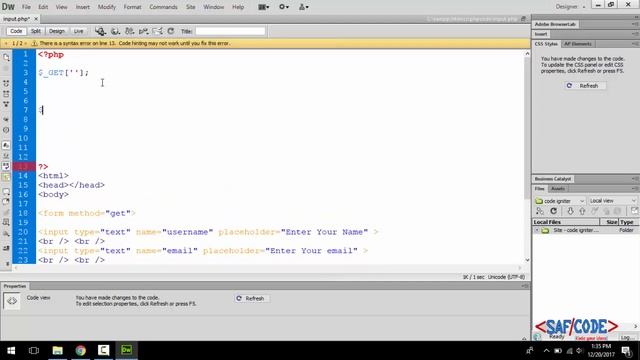Click the Expand All coding toolbar icon

[x=6, y=104]
